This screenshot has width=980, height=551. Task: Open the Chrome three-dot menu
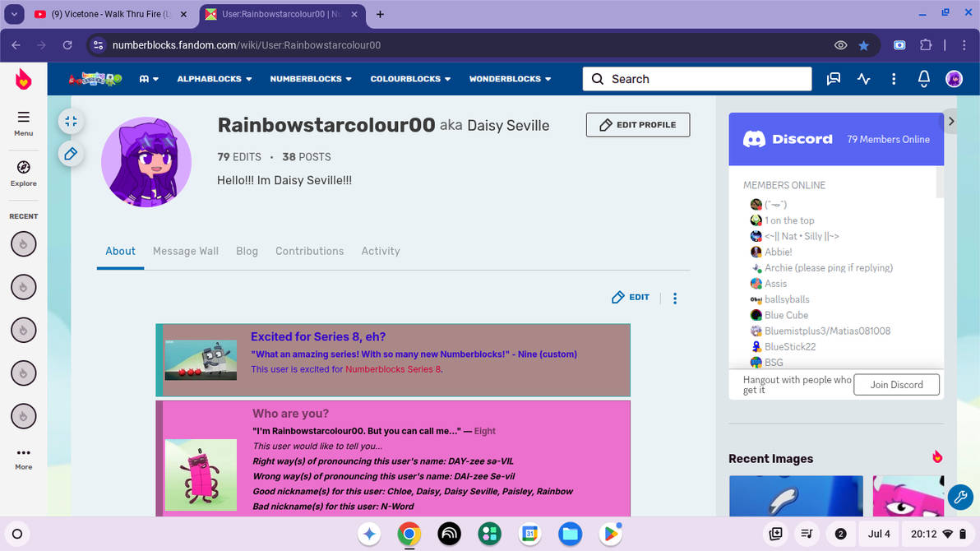click(964, 45)
